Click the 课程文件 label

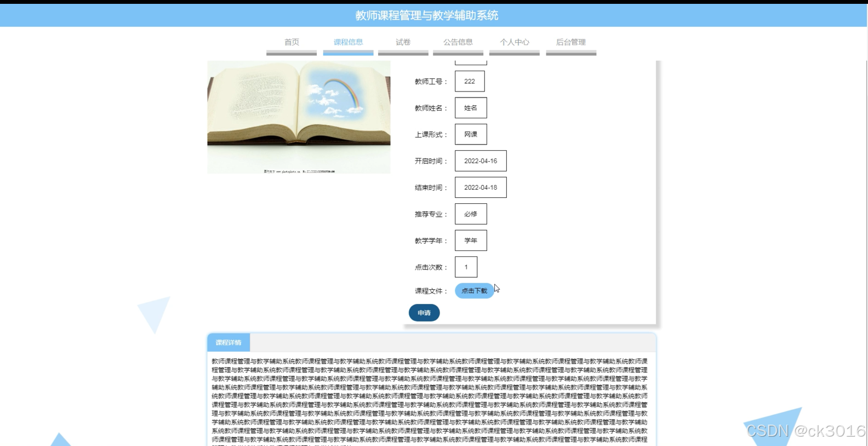(x=431, y=291)
